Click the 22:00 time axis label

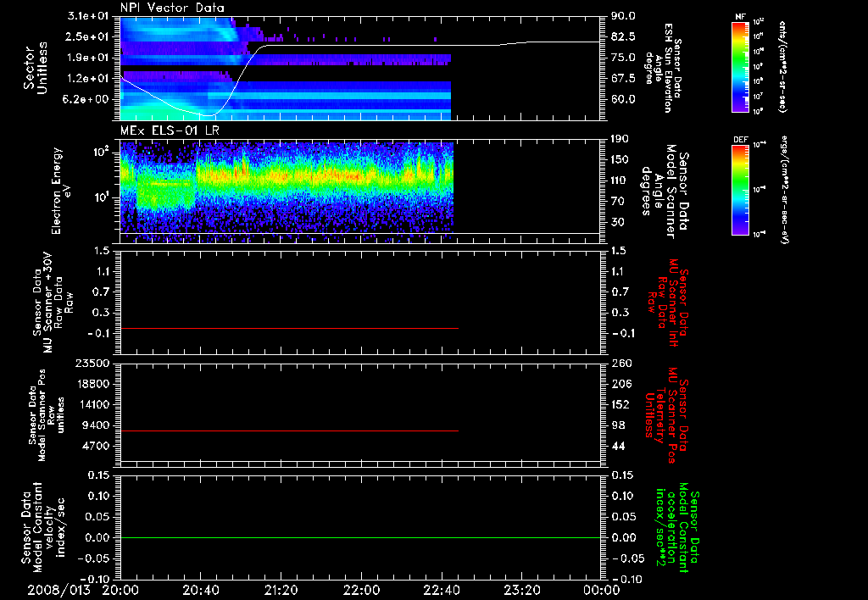[361, 590]
